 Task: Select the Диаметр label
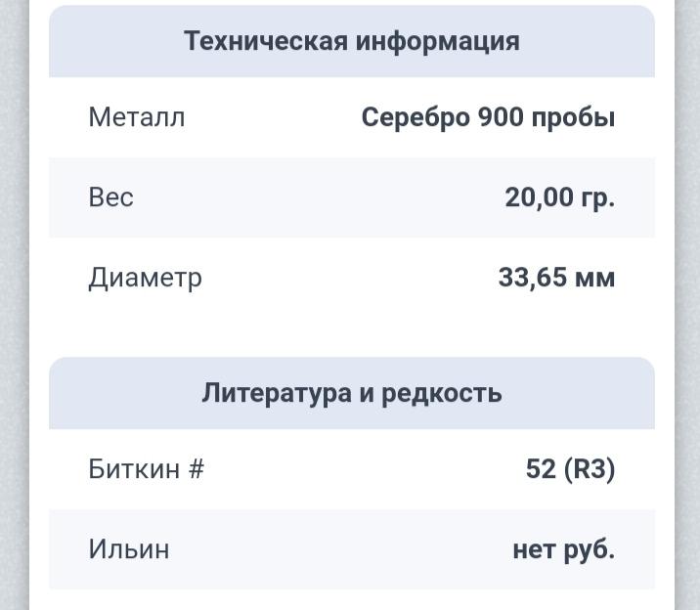coord(145,278)
